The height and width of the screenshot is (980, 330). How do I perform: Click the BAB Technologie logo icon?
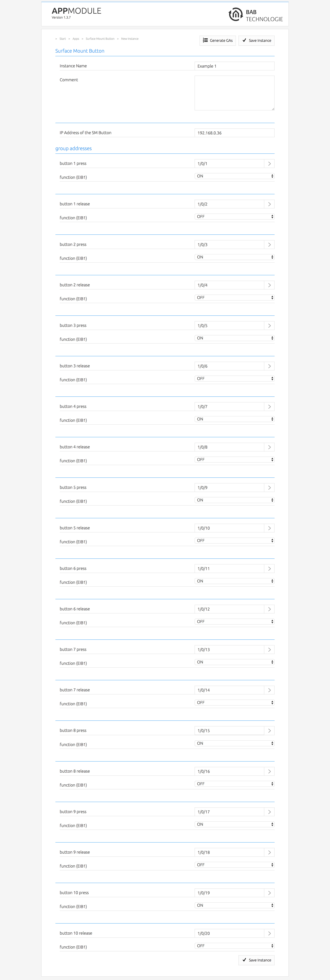(235, 14)
